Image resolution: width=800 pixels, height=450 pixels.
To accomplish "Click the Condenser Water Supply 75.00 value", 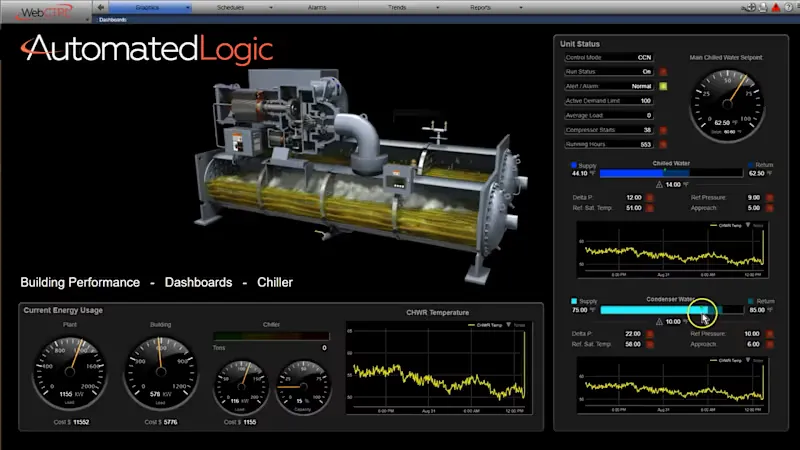I will [x=580, y=310].
